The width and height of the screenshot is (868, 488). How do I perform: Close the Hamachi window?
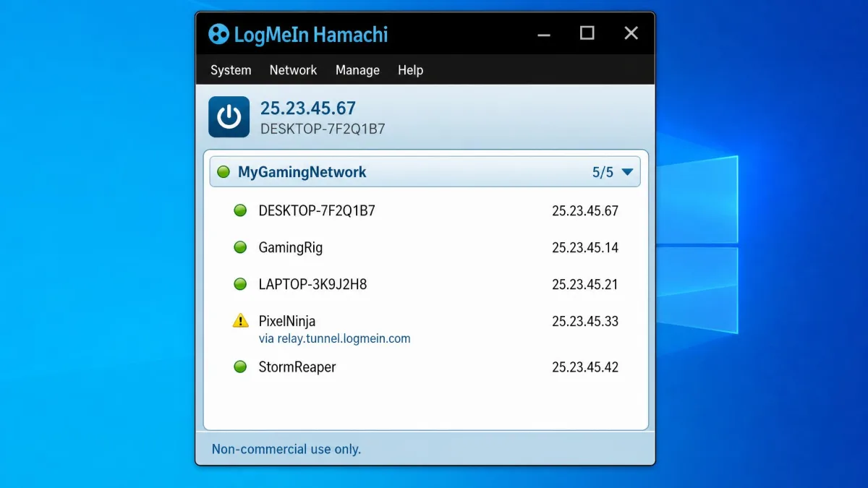point(631,33)
